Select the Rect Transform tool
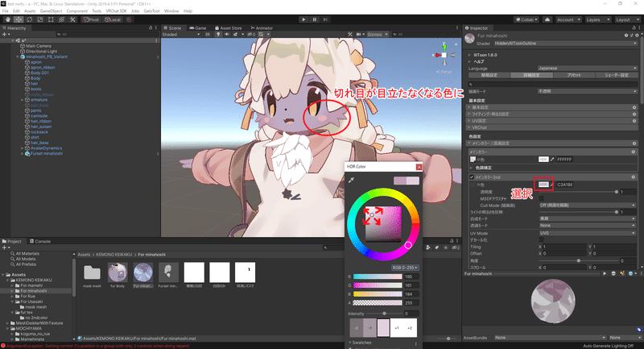This screenshot has width=644, height=349. [x=51, y=19]
